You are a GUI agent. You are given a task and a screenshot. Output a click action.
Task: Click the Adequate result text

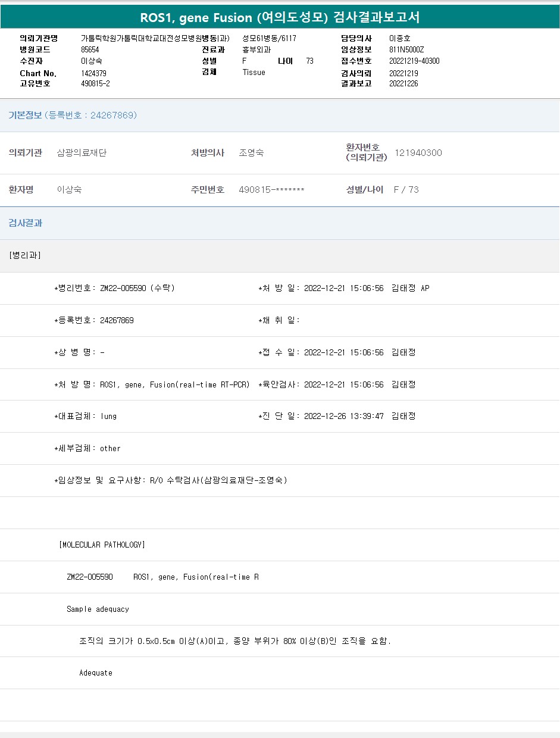point(96,673)
